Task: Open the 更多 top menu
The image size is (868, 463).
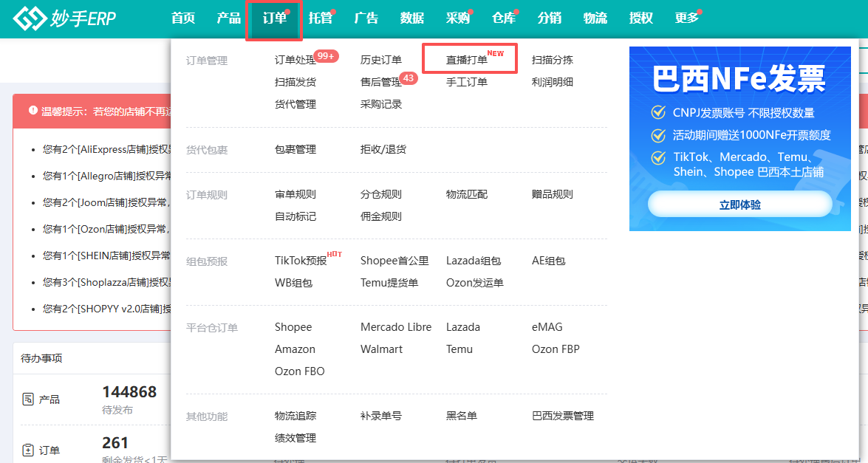Action: click(x=687, y=18)
